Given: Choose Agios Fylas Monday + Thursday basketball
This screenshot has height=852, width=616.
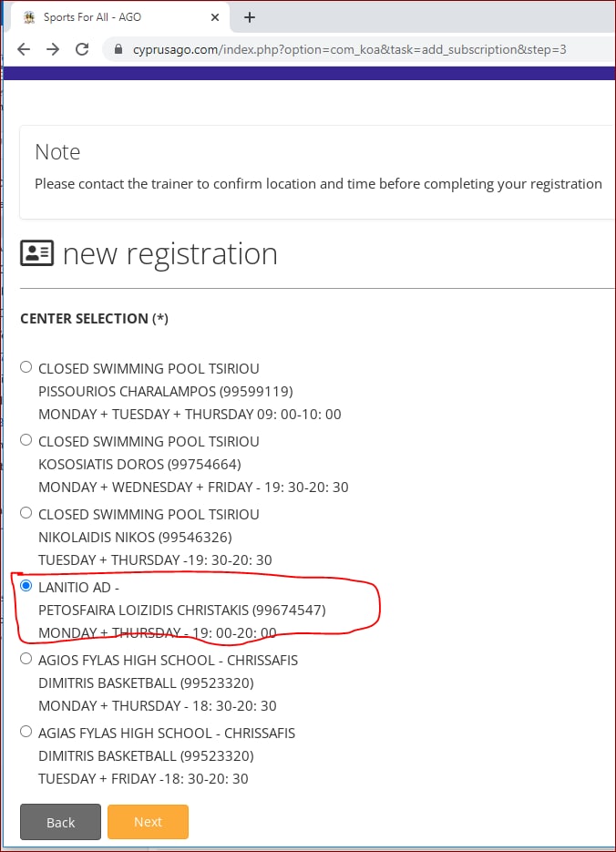Looking at the screenshot, I should pyautogui.click(x=26, y=658).
